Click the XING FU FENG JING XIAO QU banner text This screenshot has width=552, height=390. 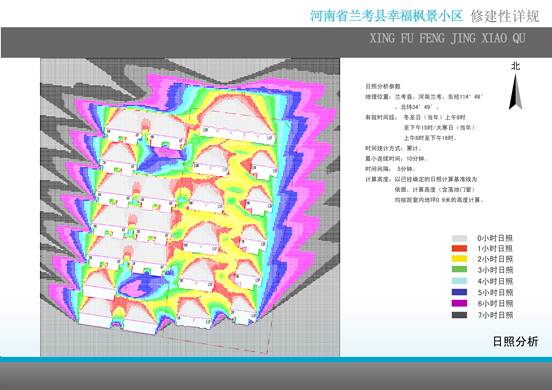tap(448, 38)
